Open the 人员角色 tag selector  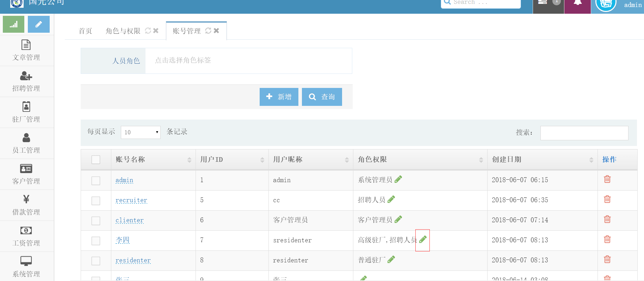pyautogui.click(x=248, y=61)
